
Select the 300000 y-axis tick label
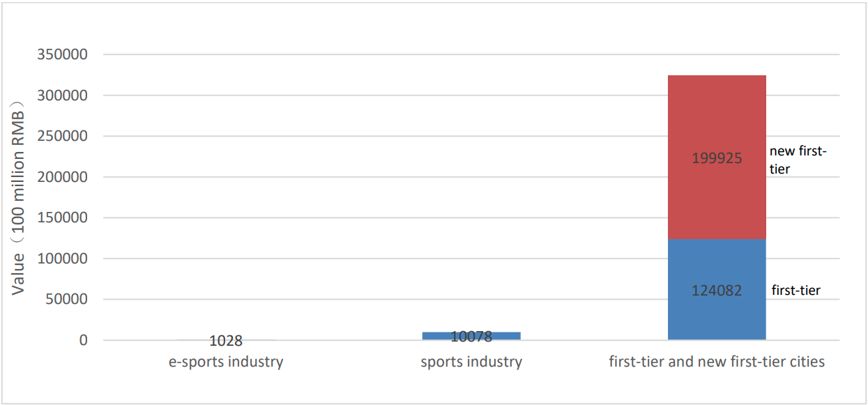click(x=63, y=95)
